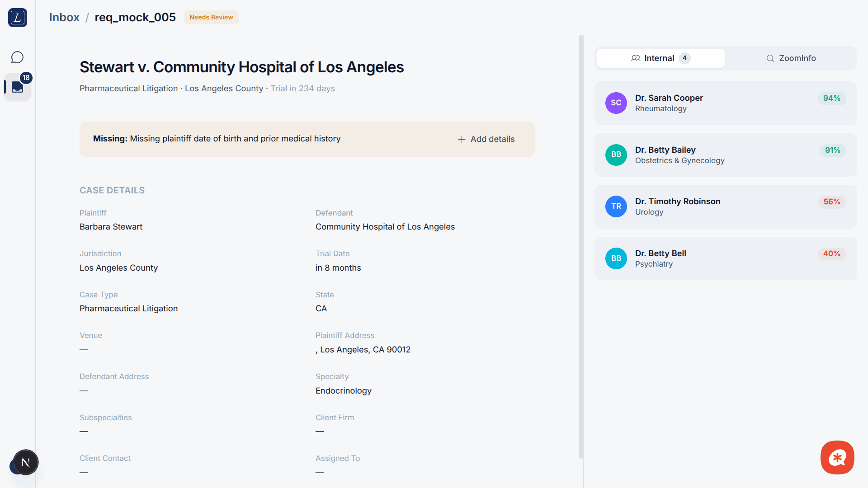This screenshot has height=488, width=868.
Task: Click the SC avatar for Sarah Cooper
Action: coord(616,103)
